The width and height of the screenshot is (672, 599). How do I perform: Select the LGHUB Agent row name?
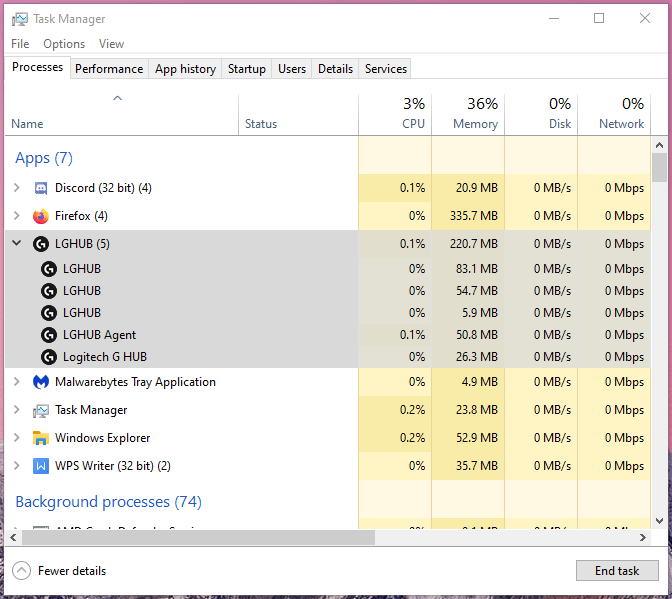(99, 335)
